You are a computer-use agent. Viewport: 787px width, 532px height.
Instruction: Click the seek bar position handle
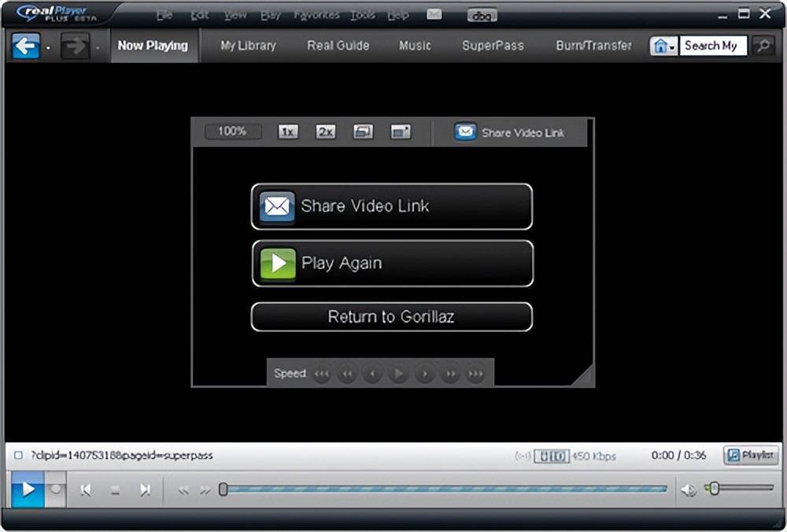coord(224,490)
